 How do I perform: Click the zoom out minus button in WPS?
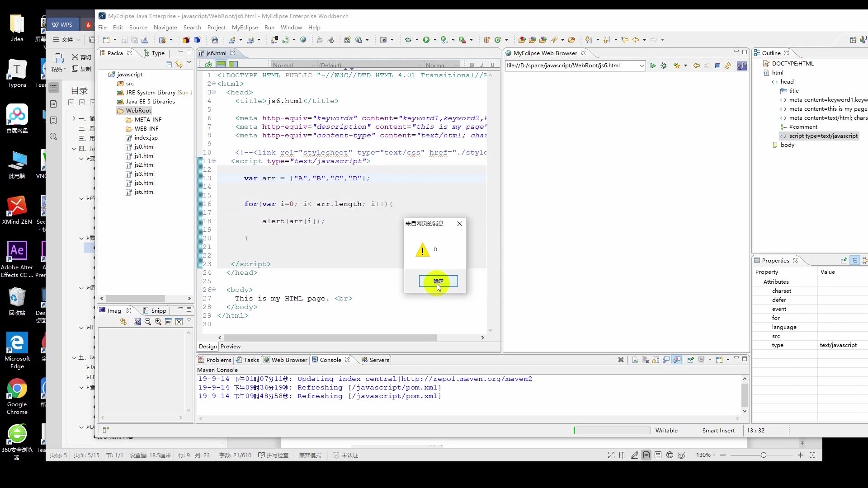(723, 455)
